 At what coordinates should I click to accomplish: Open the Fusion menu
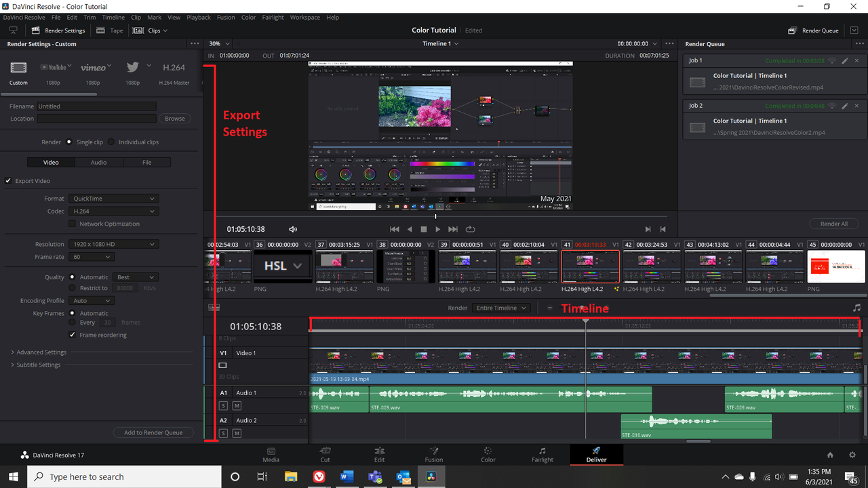[x=226, y=17]
